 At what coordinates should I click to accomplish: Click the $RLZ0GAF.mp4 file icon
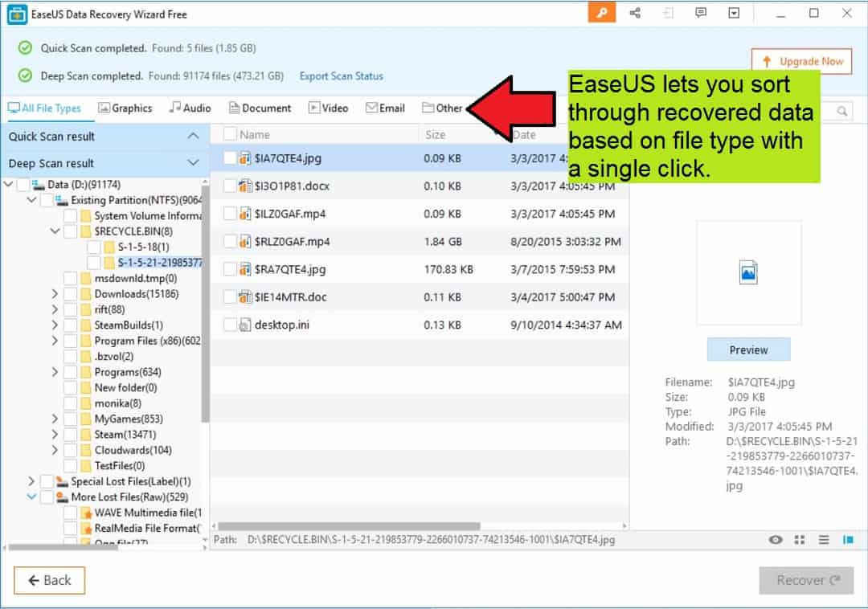(x=244, y=241)
